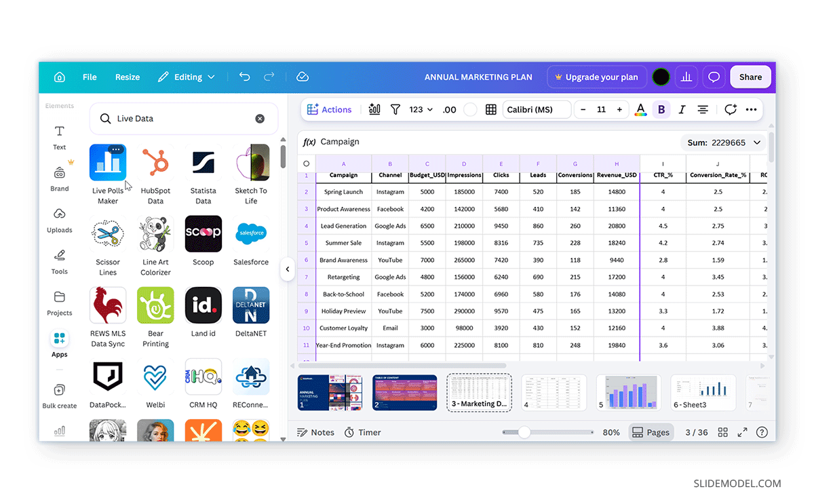Screen dimensions: 814x504
Task: Open the analytics chart icon in header
Action: pyautogui.click(x=686, y=77)
